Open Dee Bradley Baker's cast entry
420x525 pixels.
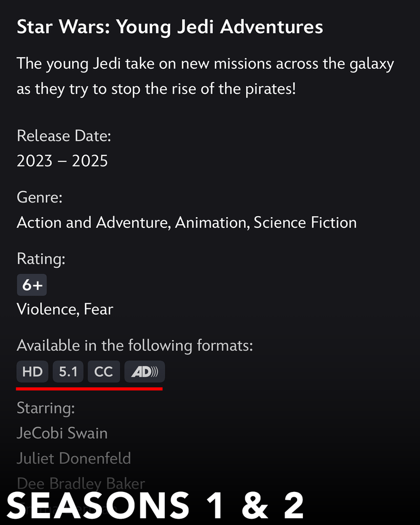[x=80, y=483]
